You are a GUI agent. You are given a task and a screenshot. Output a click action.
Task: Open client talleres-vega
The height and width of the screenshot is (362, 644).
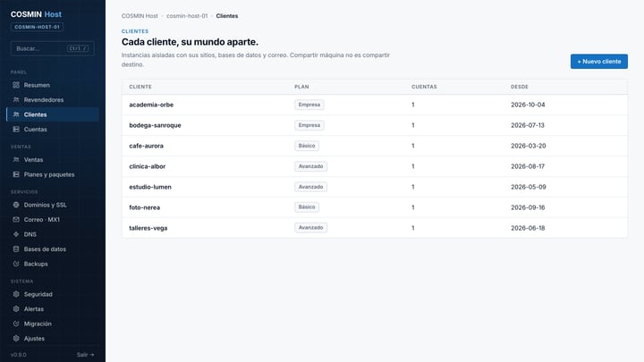click(148, 228)
